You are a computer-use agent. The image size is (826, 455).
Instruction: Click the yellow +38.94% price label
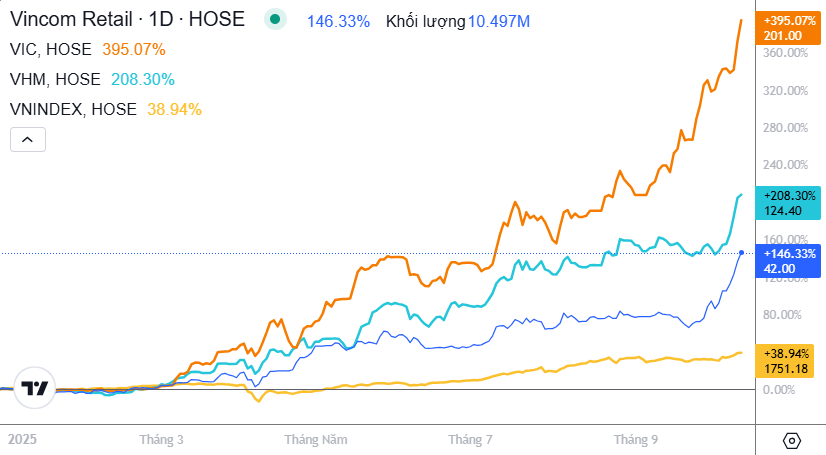point(789,354)
